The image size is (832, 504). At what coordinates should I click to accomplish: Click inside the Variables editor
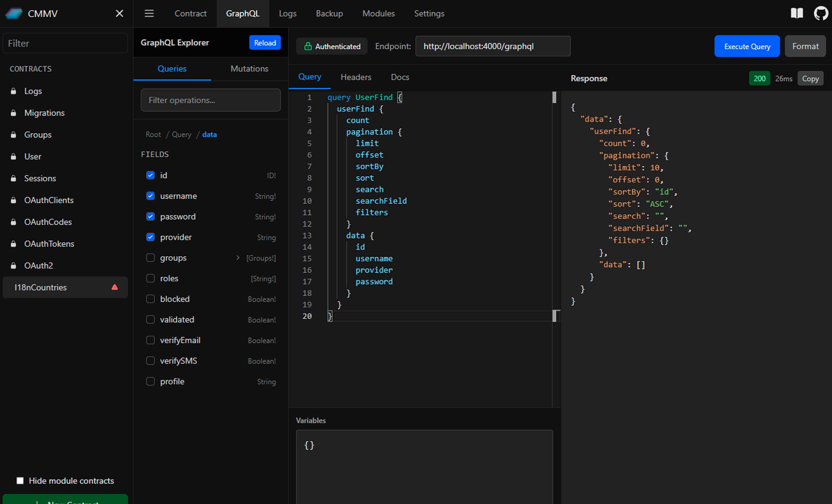424,467
